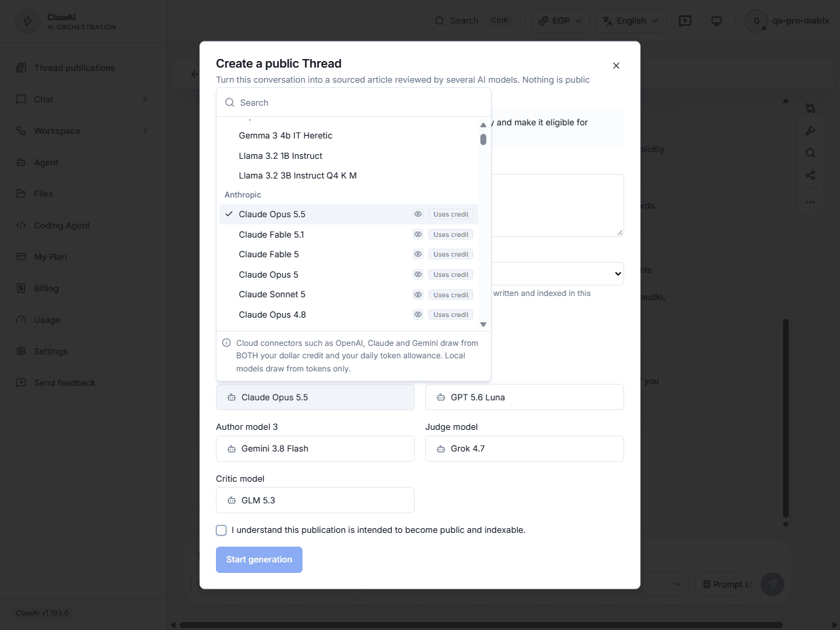Click the search magnifier icon in model picker

[230, 102]
